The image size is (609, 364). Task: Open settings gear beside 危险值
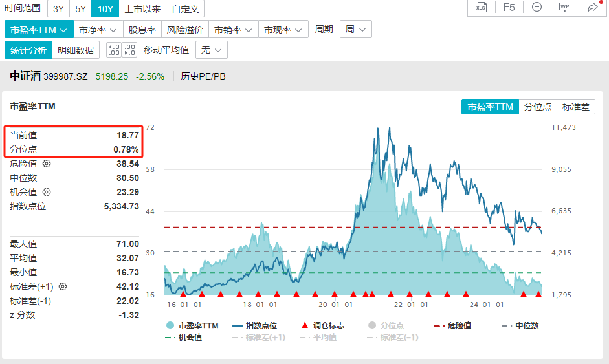[x=47, y=164]
